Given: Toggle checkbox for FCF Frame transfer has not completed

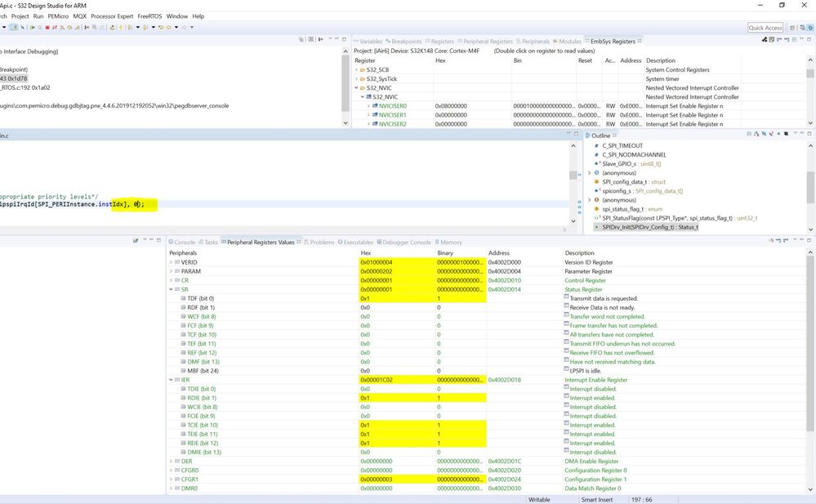Looking at the screenshot, I should [566, 325].
